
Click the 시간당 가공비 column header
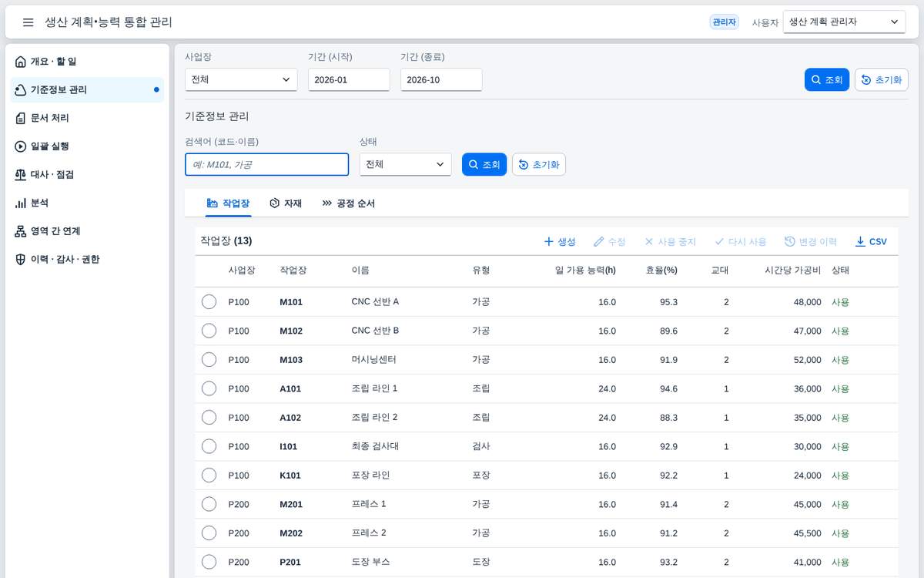coord(792,271)
